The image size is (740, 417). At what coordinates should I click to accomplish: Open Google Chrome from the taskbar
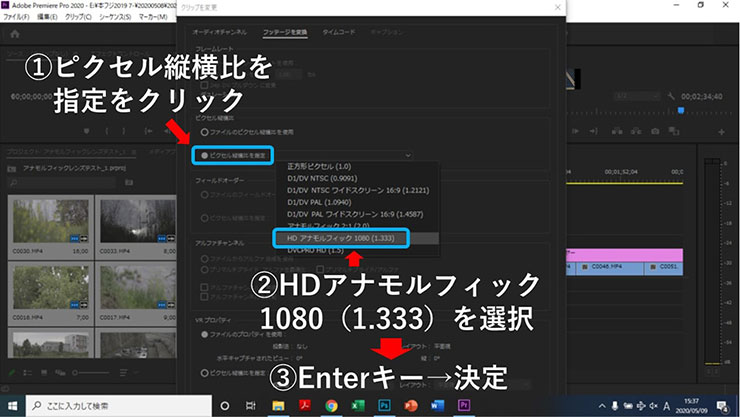[x=331, y=406]
